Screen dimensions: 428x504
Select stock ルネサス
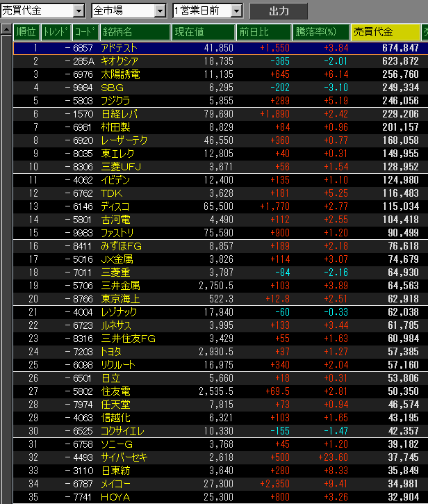[x=116, y=325]
